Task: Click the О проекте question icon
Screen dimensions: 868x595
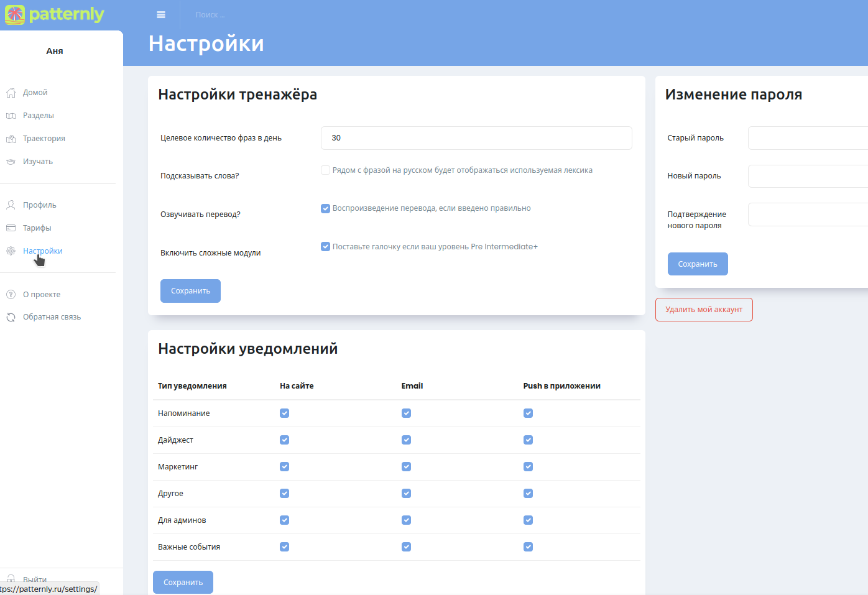Action: click(x=11, y=295)
